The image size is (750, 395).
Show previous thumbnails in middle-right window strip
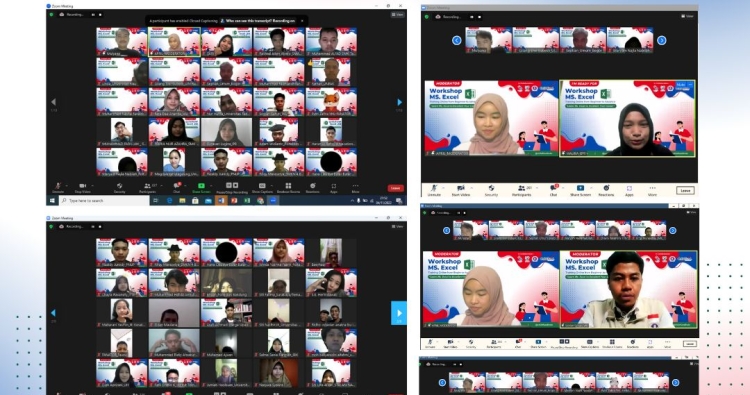coord(446,230)
